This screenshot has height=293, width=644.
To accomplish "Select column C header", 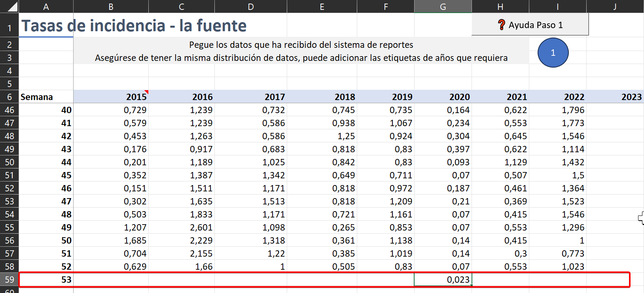I will pos(182,6).
